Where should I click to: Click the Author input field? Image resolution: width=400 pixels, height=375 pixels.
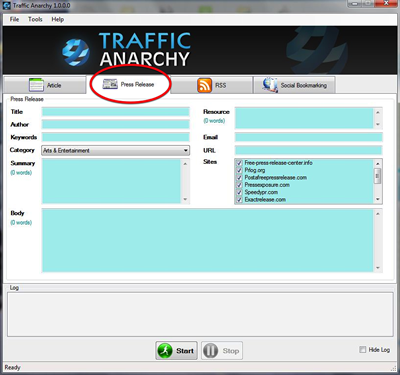tap(116, 124)
